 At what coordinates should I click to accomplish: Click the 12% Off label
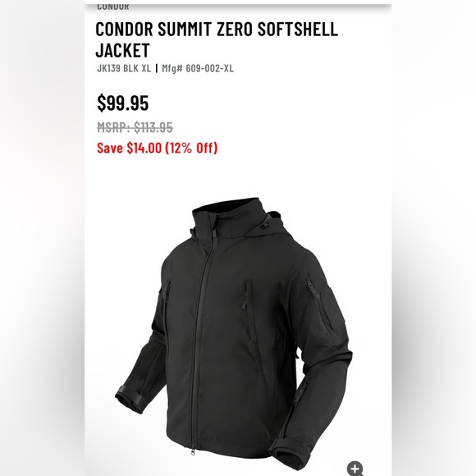coord(191,148)
